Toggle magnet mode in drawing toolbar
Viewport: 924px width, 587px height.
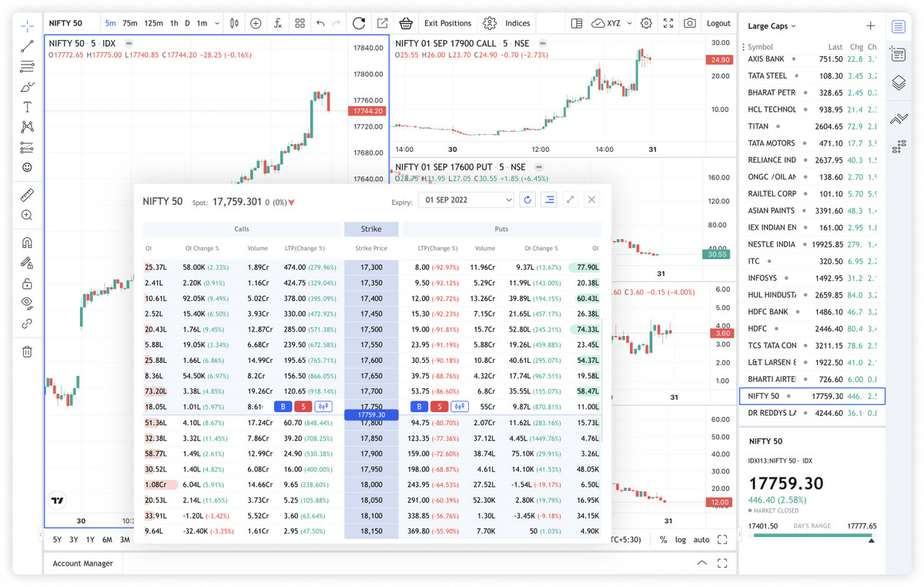(x=27, y=243)
